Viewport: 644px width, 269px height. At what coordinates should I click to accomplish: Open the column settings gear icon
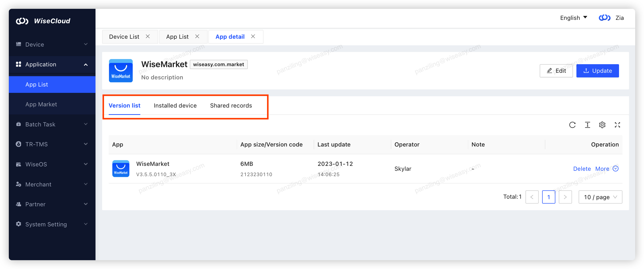pos(602,125)
